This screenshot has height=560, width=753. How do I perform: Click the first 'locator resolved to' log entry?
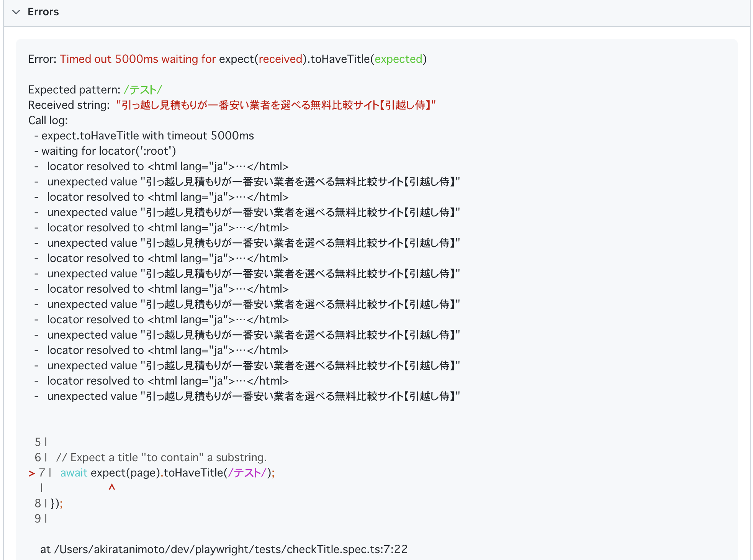point(167,166)
